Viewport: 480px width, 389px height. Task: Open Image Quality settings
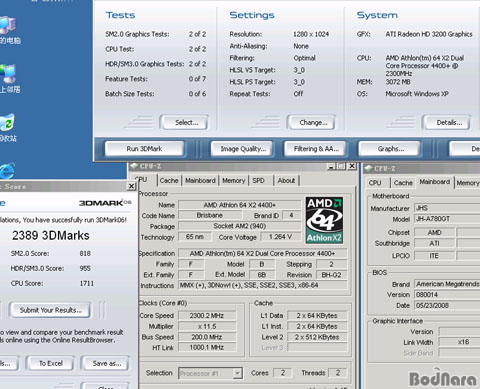point(243,149)
